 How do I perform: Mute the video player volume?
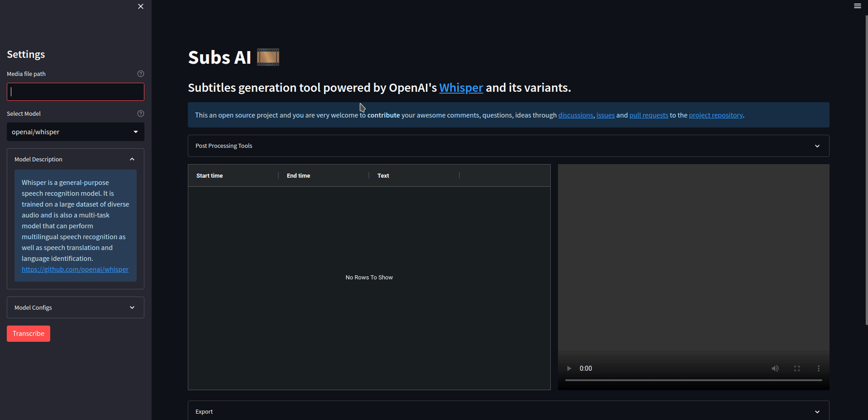775,368
